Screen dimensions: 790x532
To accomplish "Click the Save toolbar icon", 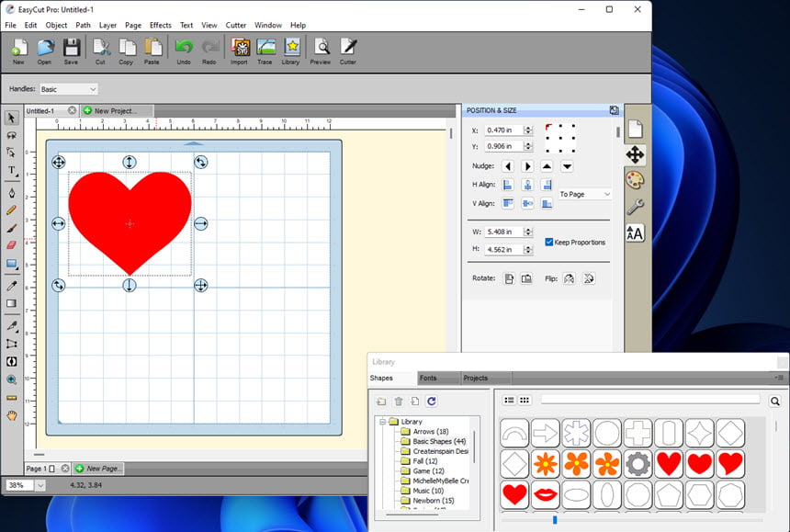I will 71,51.
